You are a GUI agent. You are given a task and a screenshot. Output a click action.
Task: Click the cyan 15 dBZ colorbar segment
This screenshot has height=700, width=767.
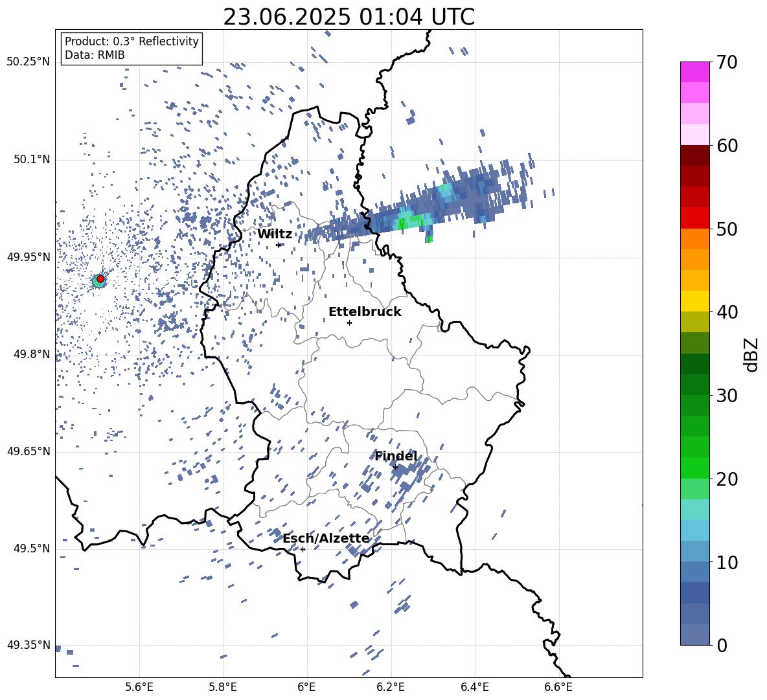(694, 510)
